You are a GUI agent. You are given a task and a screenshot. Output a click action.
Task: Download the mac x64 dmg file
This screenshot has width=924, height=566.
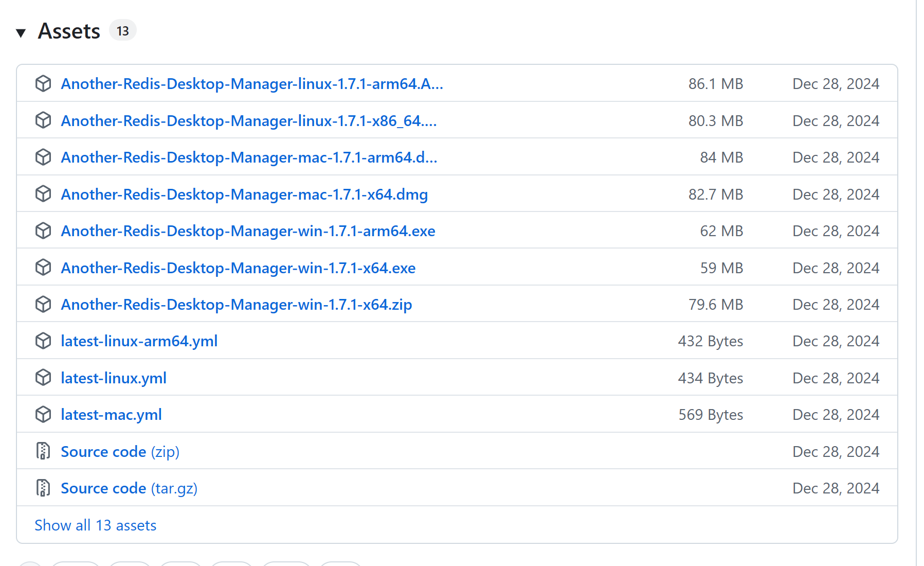244,194
